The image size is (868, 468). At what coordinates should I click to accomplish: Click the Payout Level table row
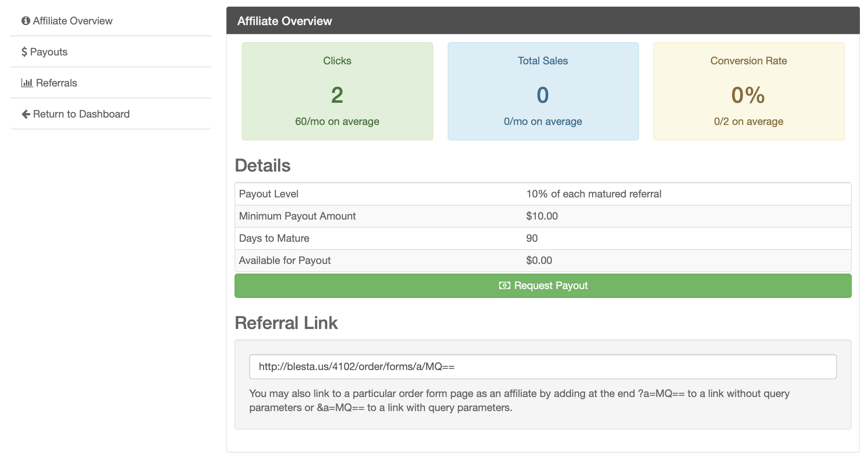point(543,194)
